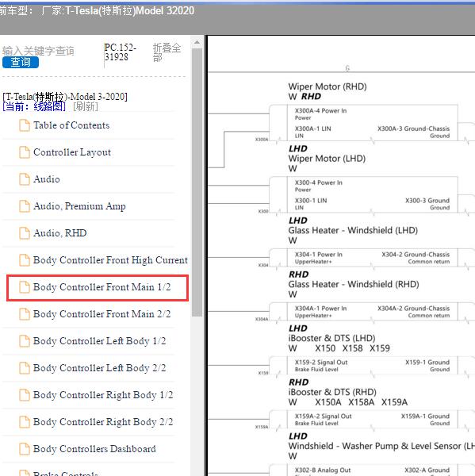475x476 pixels.
Task: Select the Audio wiring diagram
Action: tap(47, 179)
